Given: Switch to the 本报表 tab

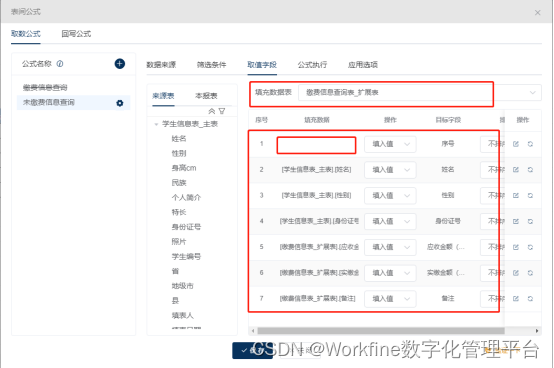Looking at the screenshot, I should (x=206, y=96).
